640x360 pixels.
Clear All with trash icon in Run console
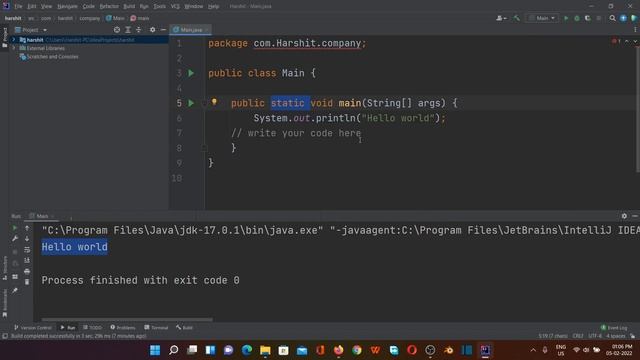(x=27, y=282)
